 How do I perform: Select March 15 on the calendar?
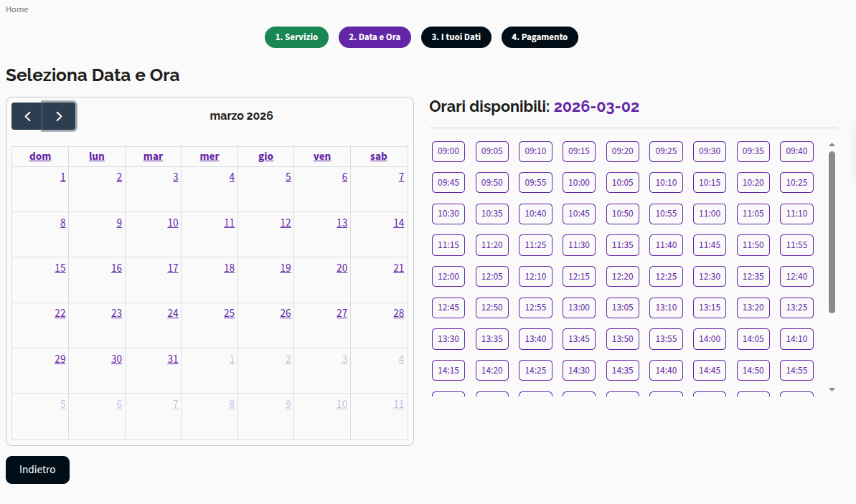coord(60,267)
